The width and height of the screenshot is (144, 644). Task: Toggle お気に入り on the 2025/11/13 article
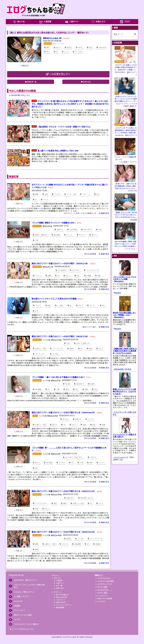(x=18, y=510)
